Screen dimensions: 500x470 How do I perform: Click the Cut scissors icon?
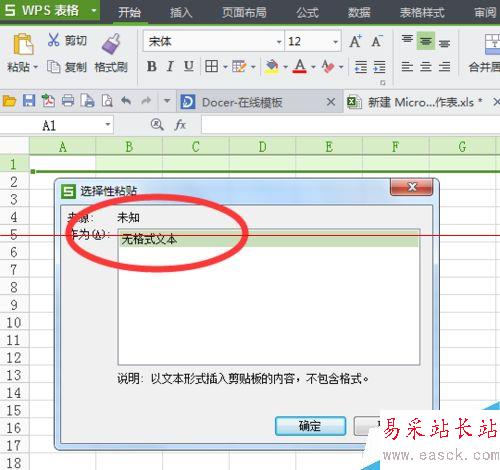click(x=53, y=40)
